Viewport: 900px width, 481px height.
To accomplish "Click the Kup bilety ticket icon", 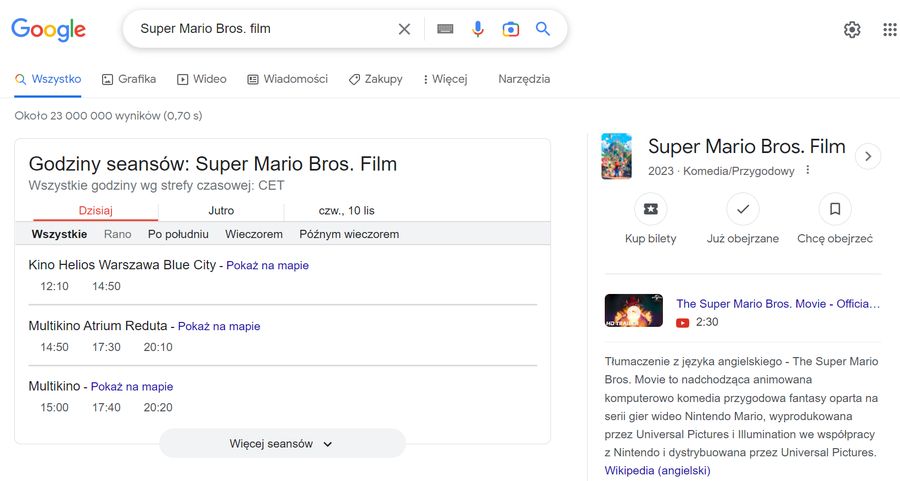I will click(x=650, y=209).
